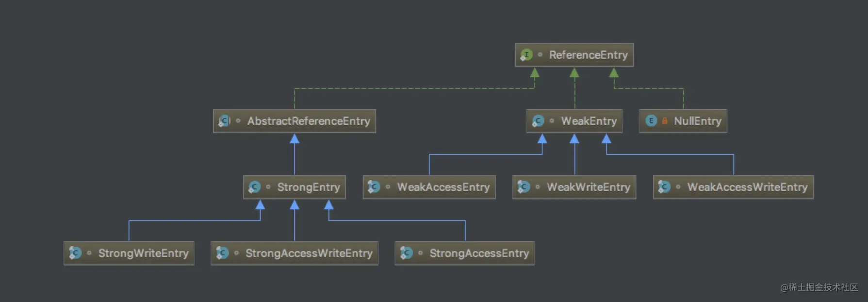Click the class icon on StrongEntry node
This screenshot has width=868, height=302.
pos(254,187)
